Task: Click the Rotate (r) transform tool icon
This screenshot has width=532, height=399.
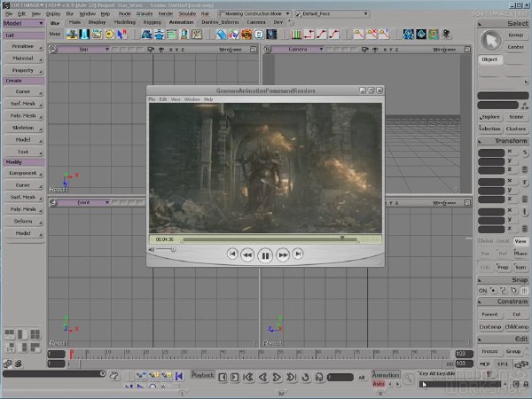Action: [x=525, y=182]
